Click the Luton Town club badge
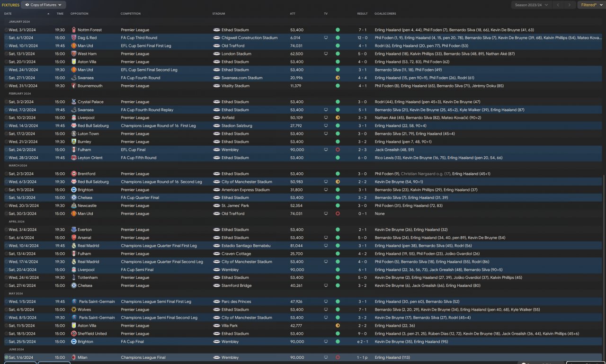 tap(74, 133)
